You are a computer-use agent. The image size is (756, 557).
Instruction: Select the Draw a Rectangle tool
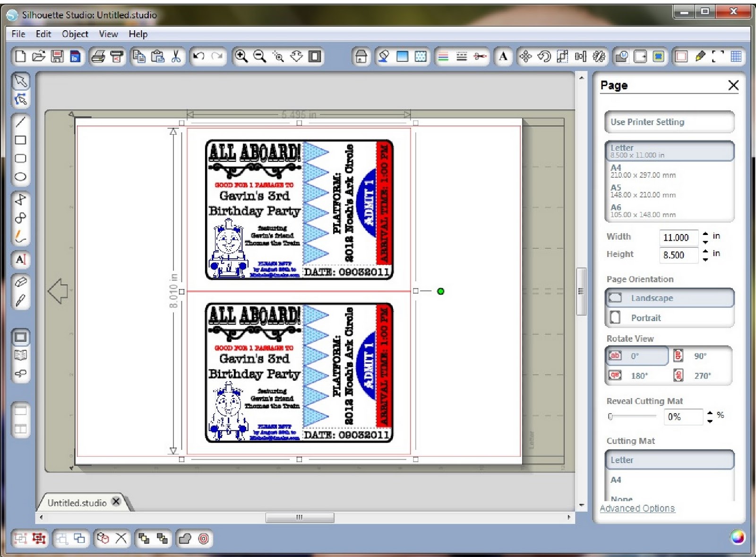click(x=20, y=140)
